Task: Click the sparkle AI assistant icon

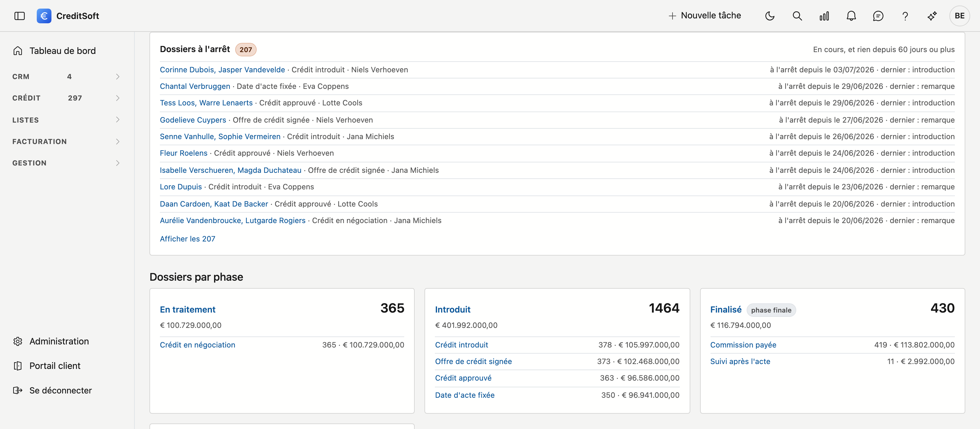Action: [x=932, y=16]
